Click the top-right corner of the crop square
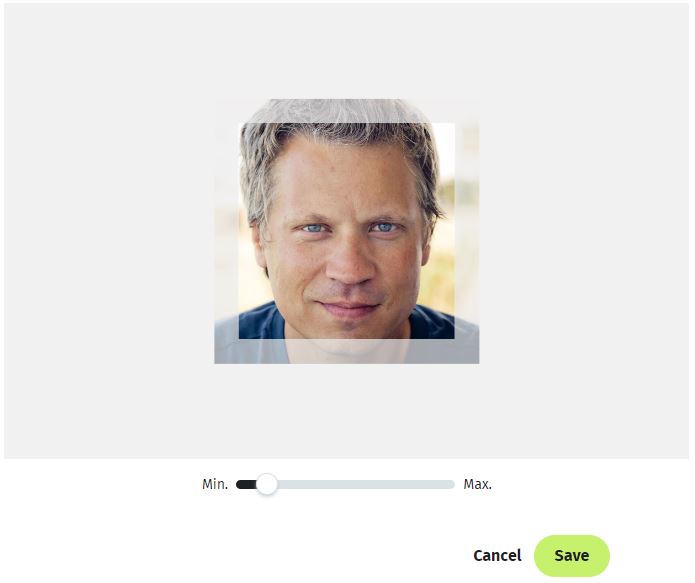 (454, 123)
